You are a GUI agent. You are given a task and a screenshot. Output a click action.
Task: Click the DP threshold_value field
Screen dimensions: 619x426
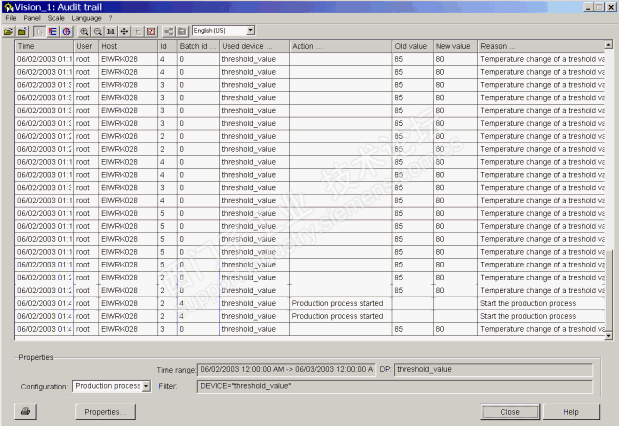click(x=493, y=370)
